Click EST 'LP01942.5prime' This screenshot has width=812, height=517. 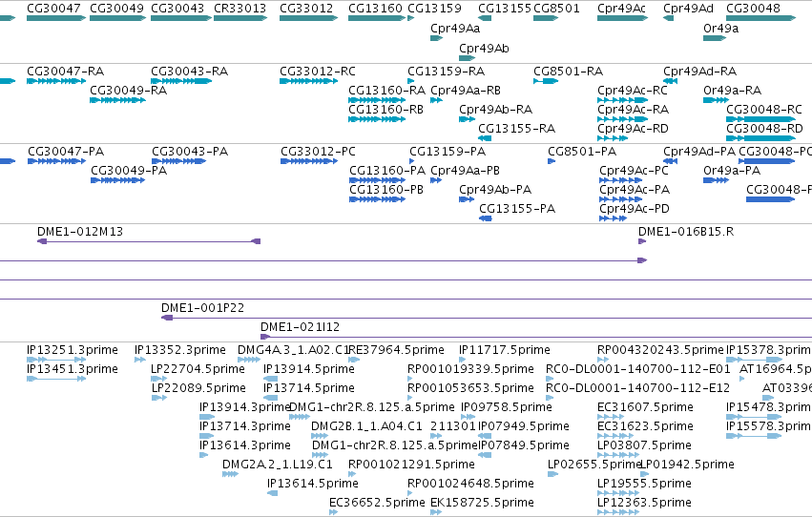[688, 465]
